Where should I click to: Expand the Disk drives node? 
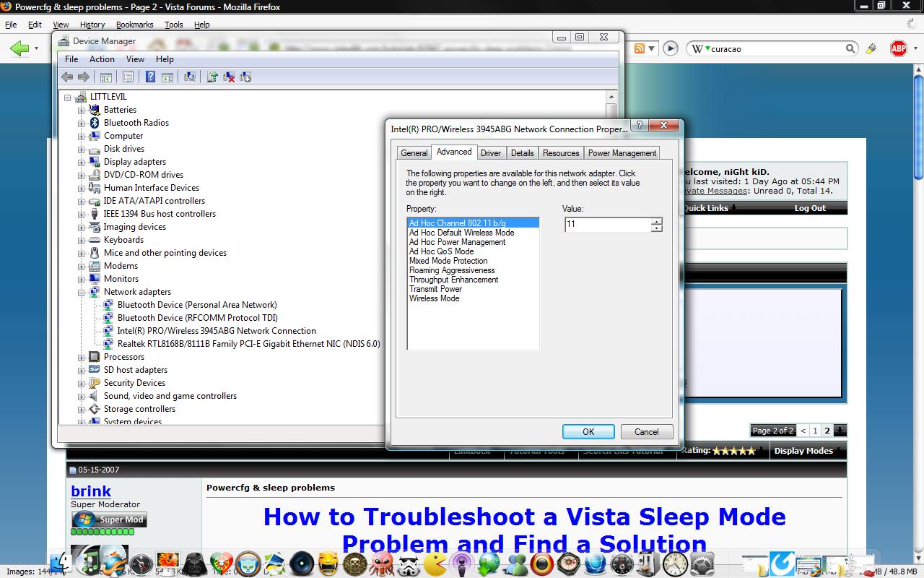(82, 150)
